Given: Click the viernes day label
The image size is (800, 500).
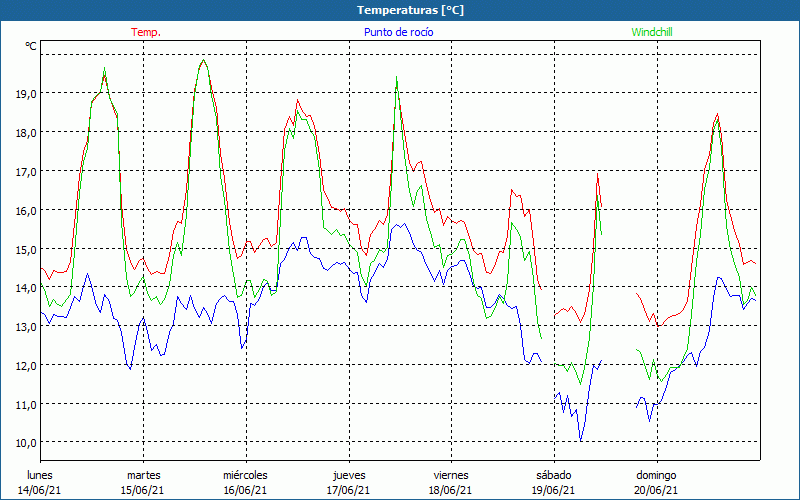Looking at the screenshot, I should pos(451,475).
